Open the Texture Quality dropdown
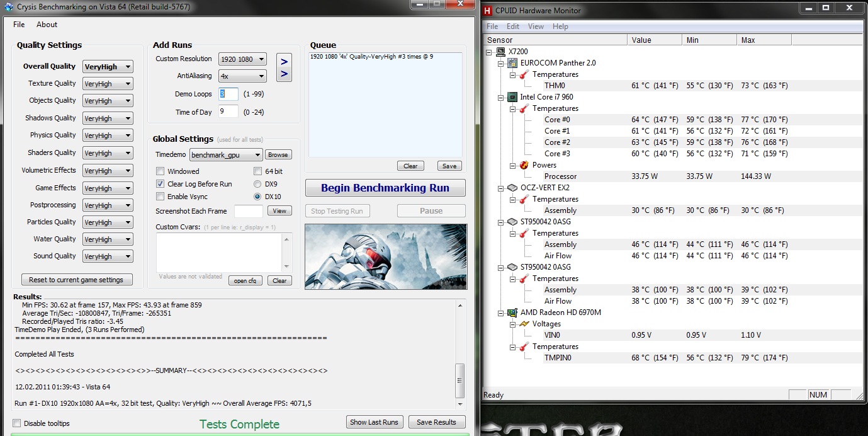 coord(108,84)
